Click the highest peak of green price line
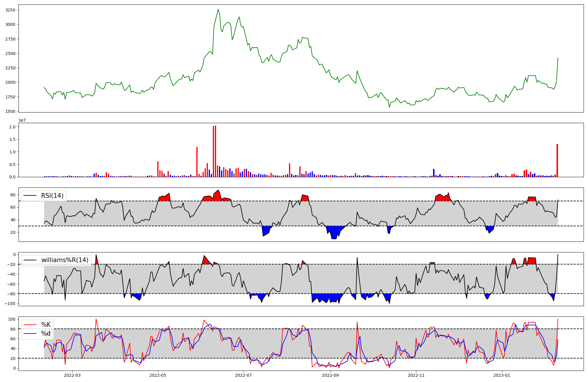This screenshot has height=382, width=588. (x=218, y=10)
